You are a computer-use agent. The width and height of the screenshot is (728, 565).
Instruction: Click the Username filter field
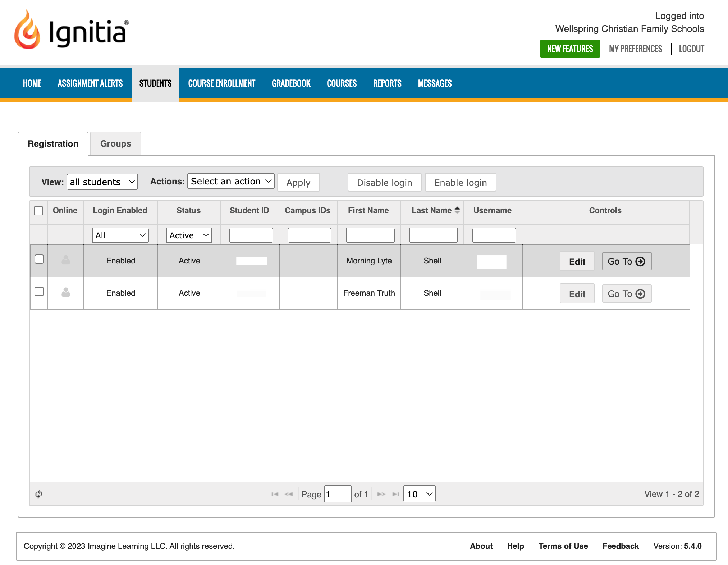click(x=494, y=235)
